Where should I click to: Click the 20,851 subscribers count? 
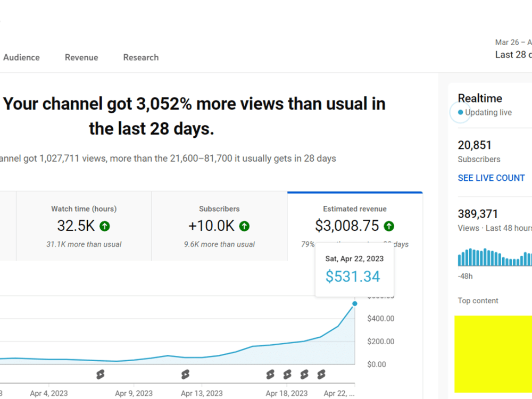coord(475,145)
